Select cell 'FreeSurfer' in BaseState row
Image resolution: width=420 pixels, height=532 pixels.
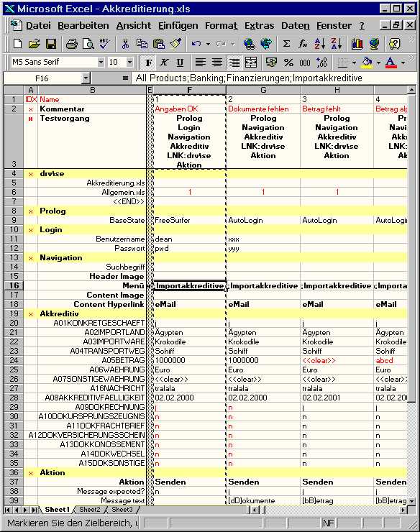coord(189,220)
